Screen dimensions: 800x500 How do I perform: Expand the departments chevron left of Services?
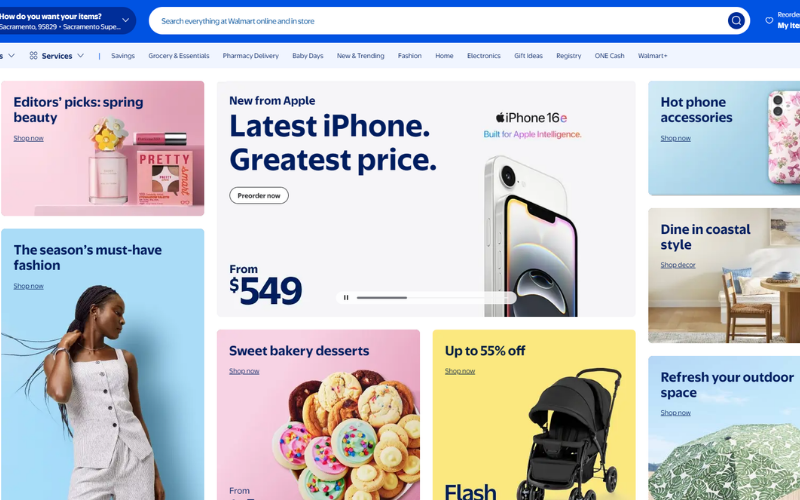[11, 56]
